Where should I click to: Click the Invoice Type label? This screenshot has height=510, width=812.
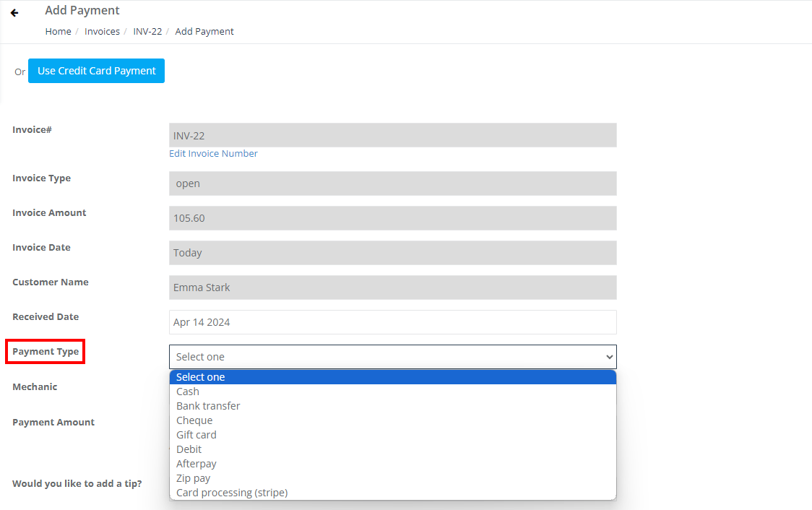pos(41,178)
